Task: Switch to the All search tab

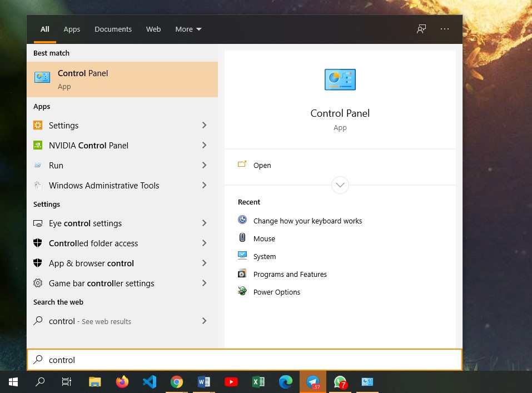Action: point(45,29)
